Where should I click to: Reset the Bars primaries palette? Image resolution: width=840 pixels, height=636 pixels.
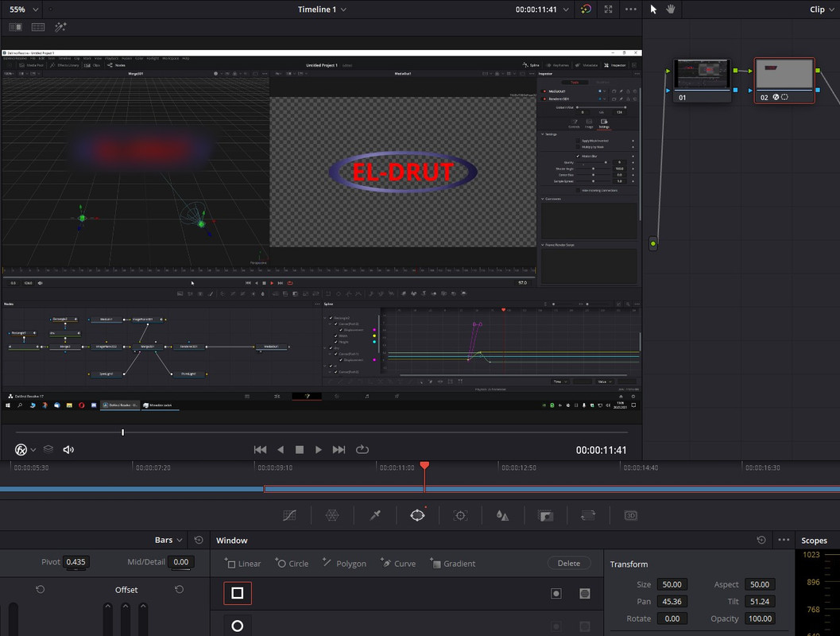tap(199, 540)
